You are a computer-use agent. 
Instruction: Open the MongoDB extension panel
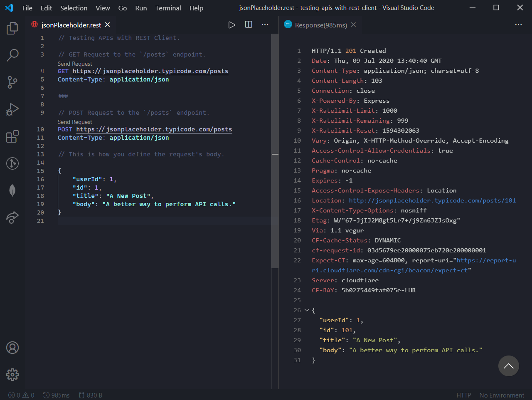pos(12,190)
